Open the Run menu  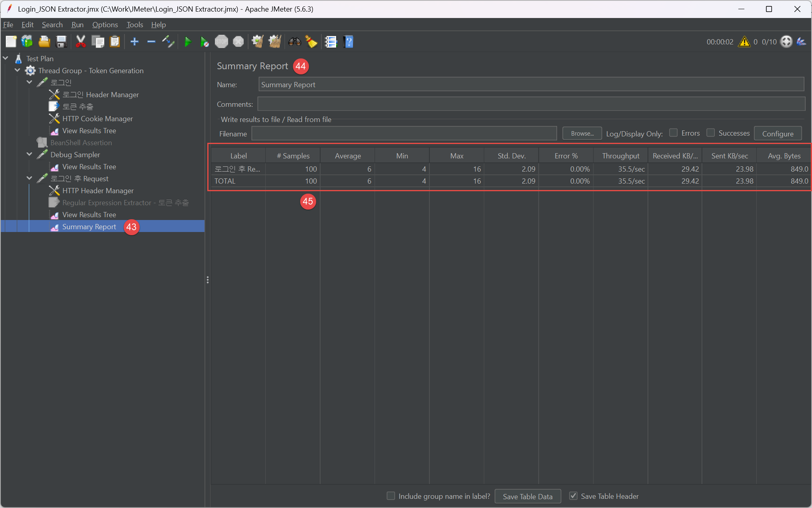tap(77, 25)
